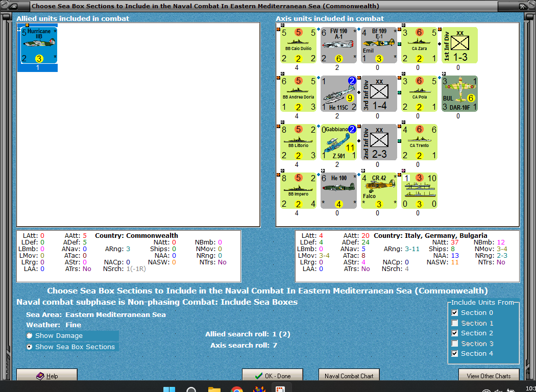Open File Explorer from the taskbar

[x=214, y=389]
